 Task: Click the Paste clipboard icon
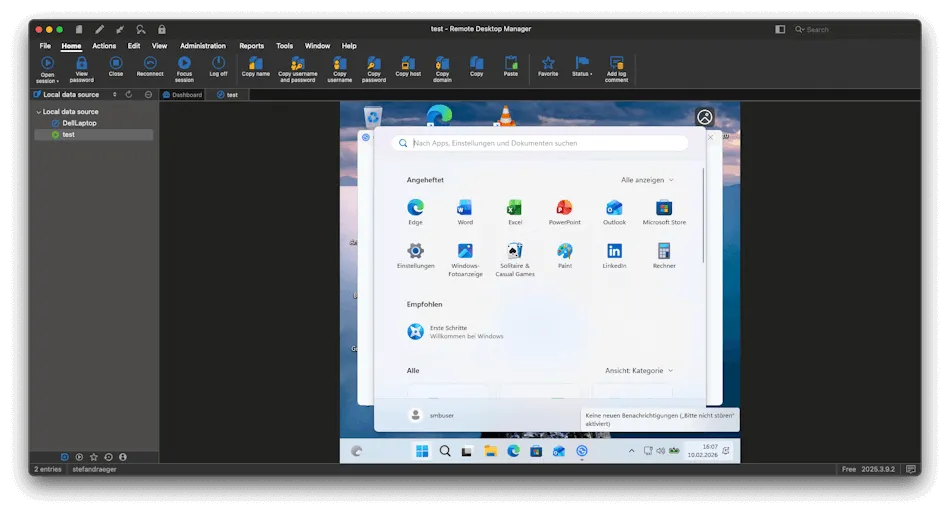click(x=511, y=62)
